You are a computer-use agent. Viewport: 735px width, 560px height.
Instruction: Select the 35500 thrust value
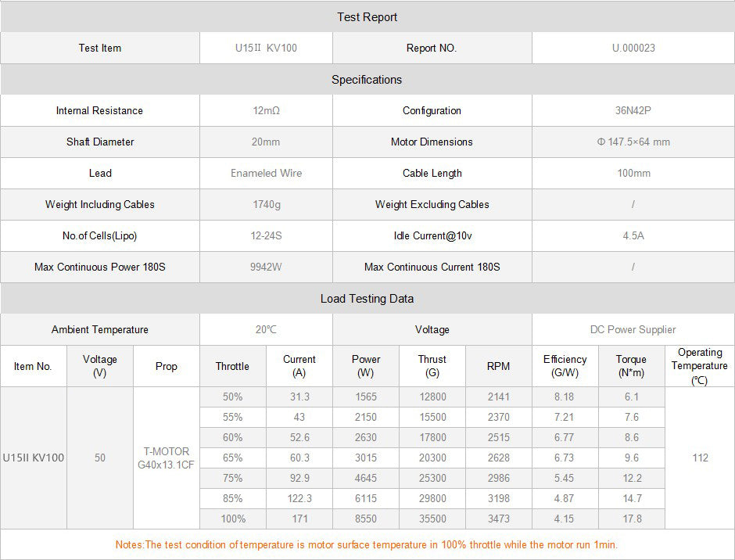(x=432, y=519)
